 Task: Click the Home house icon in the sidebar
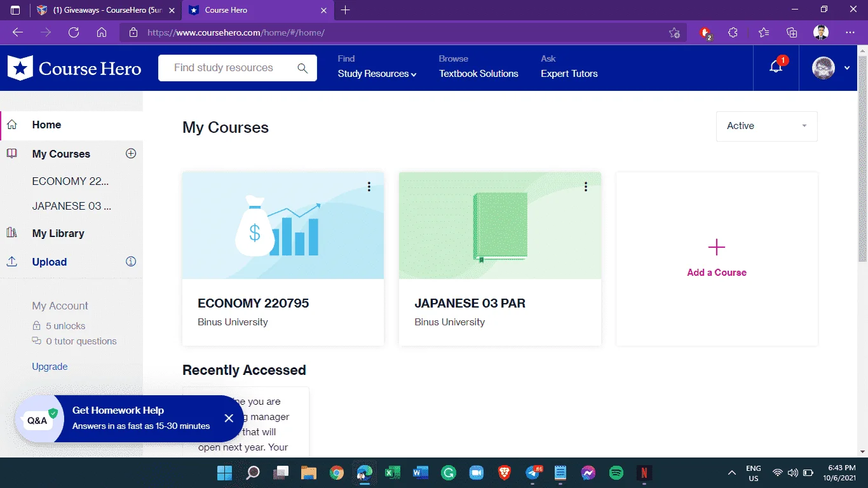(11, 125)
